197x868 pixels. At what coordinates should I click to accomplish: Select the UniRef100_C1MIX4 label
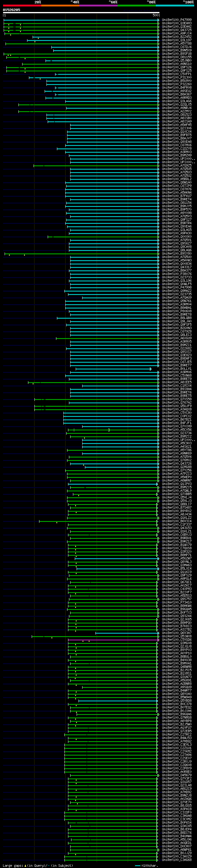click(x=176, y=386)
